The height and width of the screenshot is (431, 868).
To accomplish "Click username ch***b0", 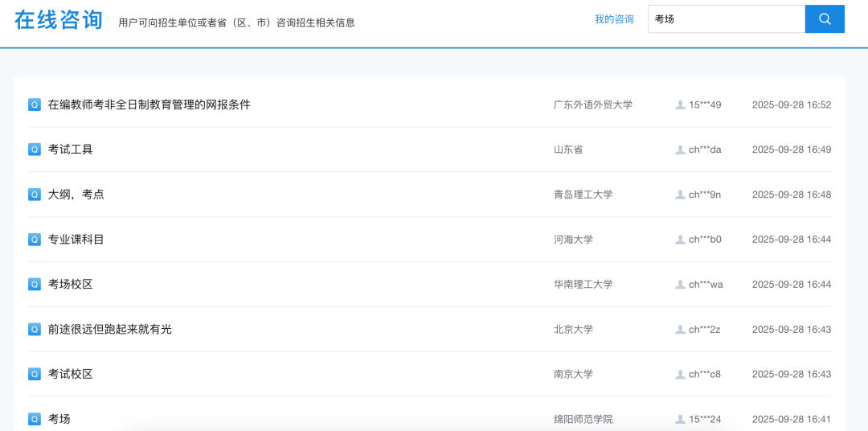I will [706, 240].
